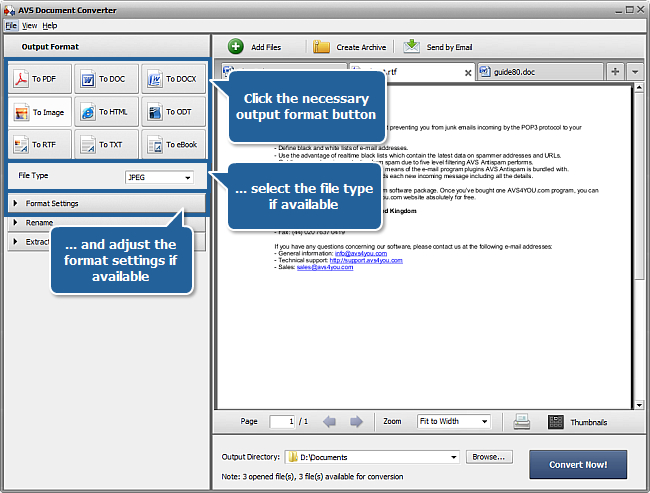Click the Add Files label
650x493 pixels.
[x=266, y=47]
